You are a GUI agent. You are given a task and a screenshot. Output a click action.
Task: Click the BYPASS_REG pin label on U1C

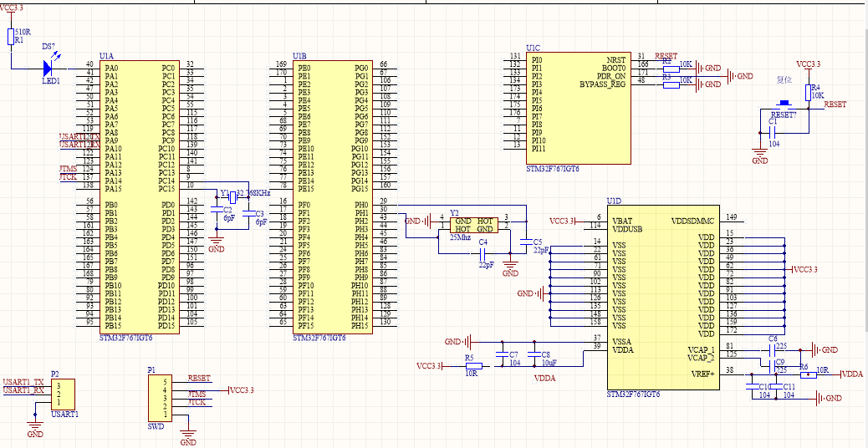pyautogui.click(x=602, y=84)
